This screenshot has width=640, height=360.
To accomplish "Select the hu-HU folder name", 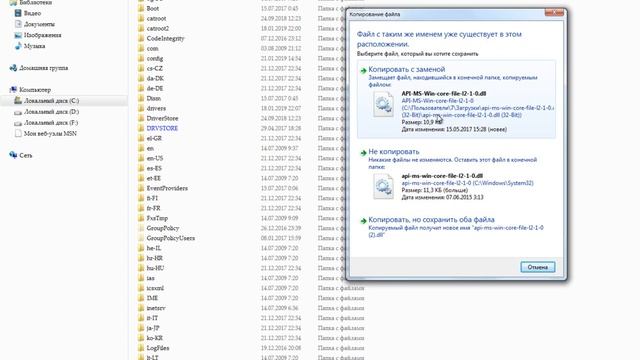I will [155, 268].
